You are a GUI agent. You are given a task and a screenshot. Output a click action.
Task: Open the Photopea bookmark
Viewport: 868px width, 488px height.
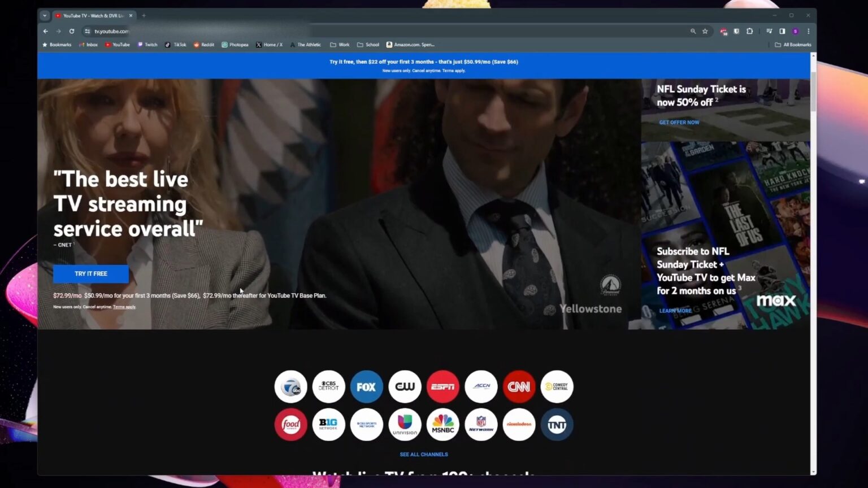[235, 45]
